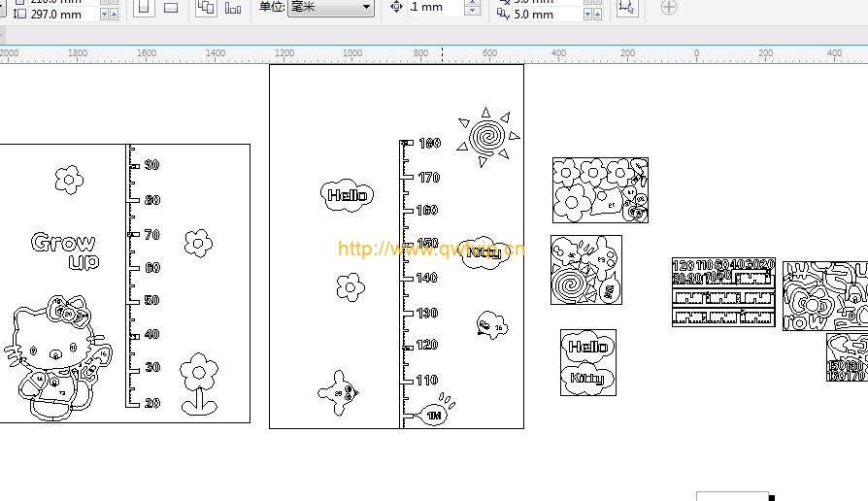Select nested spiral and triangles panel
Viewport: 868px width, 501px height.
586,270
